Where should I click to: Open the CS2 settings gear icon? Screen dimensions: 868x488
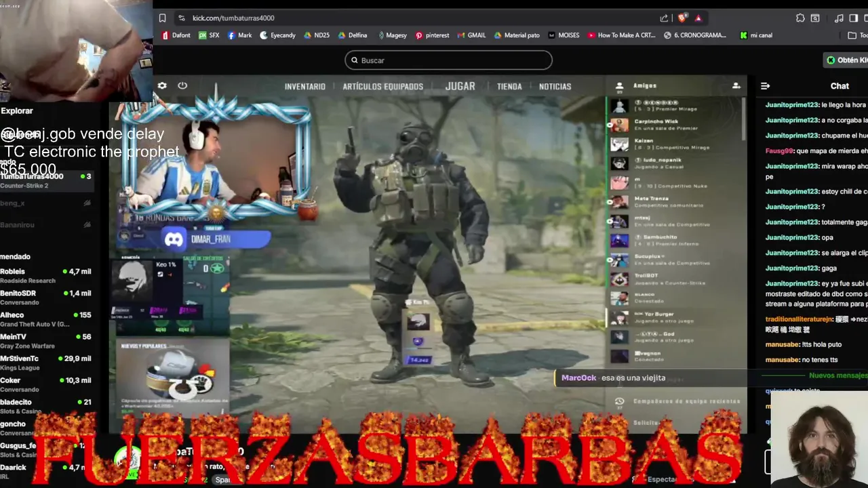coord(162,85)
